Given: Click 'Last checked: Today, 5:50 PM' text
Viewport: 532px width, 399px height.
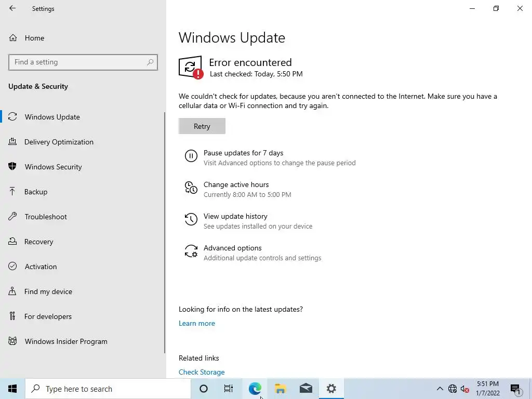Looking at the screenshot, I should [256, 74].
